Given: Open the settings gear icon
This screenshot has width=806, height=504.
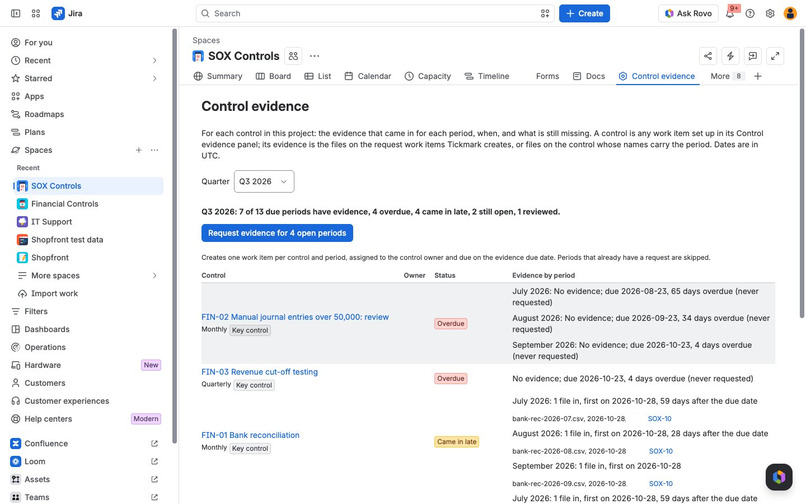Looking at the screenshot, I should (x=770, y=13).
